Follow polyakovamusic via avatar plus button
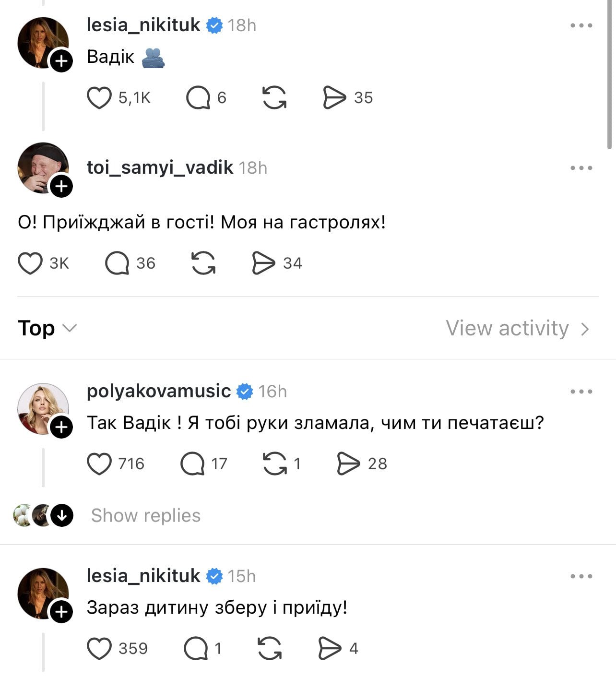616x678 pixels. tap(62, 427)
